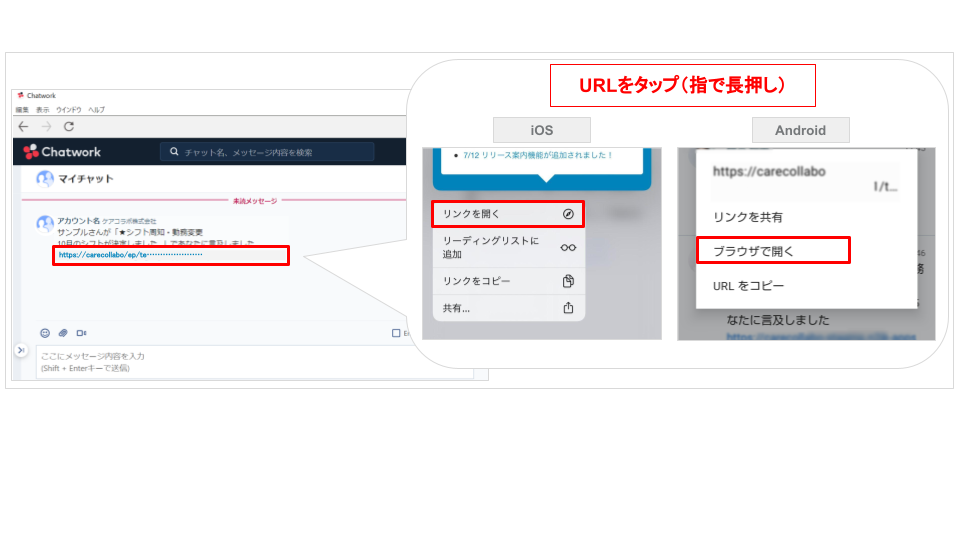Screen dimensions: 960x540
Task: Click the Android label
Action: [x=800, y=130]
